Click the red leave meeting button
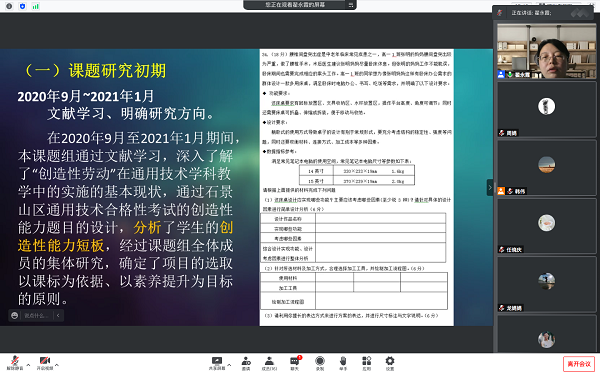600x375 pixels. 579,364
